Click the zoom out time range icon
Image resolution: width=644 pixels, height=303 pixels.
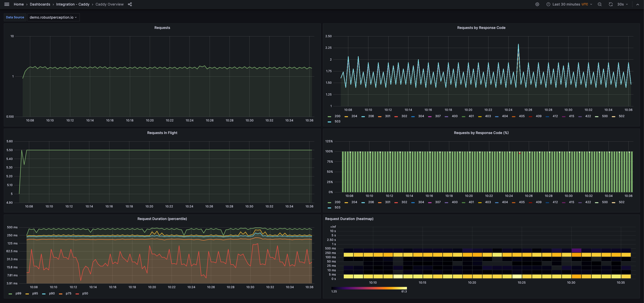click(x=600, y=4)
